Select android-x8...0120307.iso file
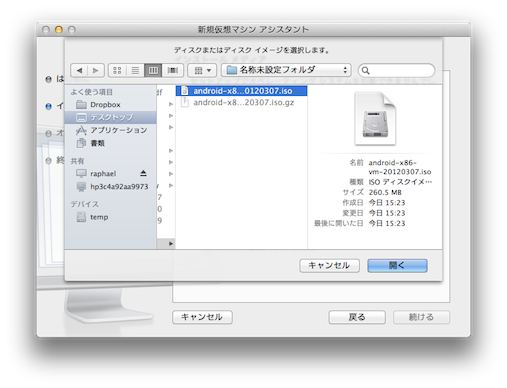Screen dimensions: 507x388 (242, 91)
